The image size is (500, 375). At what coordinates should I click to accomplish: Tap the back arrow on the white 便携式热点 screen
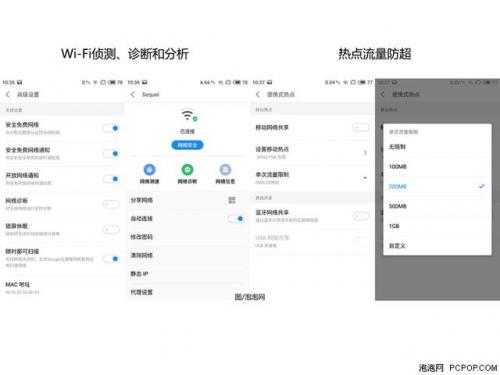coord(258,94)
